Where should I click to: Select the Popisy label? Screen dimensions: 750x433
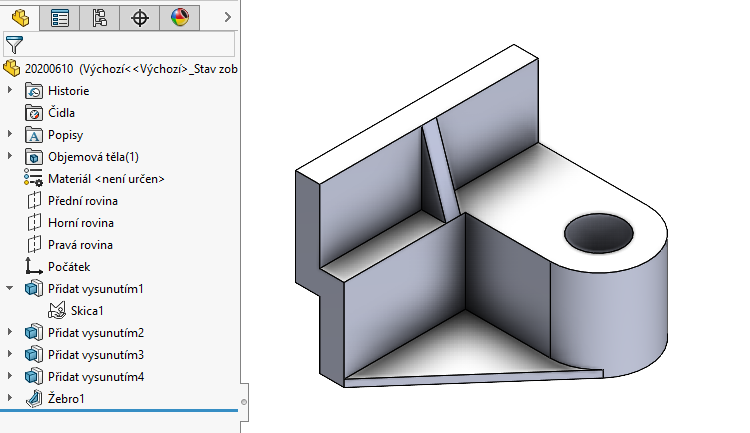click(x=66, y=135)
